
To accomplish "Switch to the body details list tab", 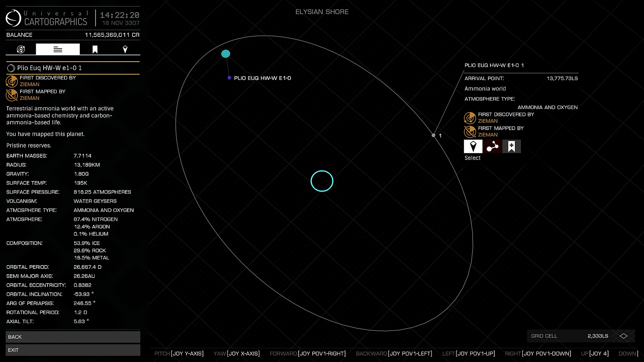I will [x=58, y=49].
